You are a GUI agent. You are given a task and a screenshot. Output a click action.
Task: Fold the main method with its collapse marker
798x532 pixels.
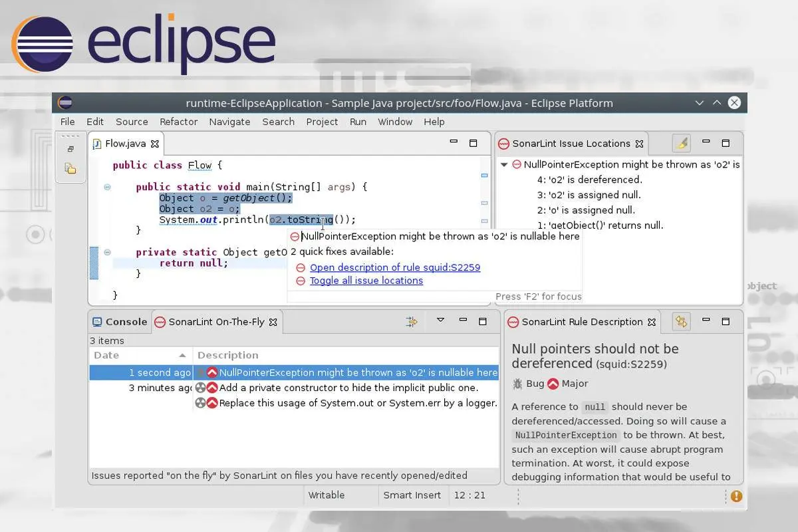107,187
